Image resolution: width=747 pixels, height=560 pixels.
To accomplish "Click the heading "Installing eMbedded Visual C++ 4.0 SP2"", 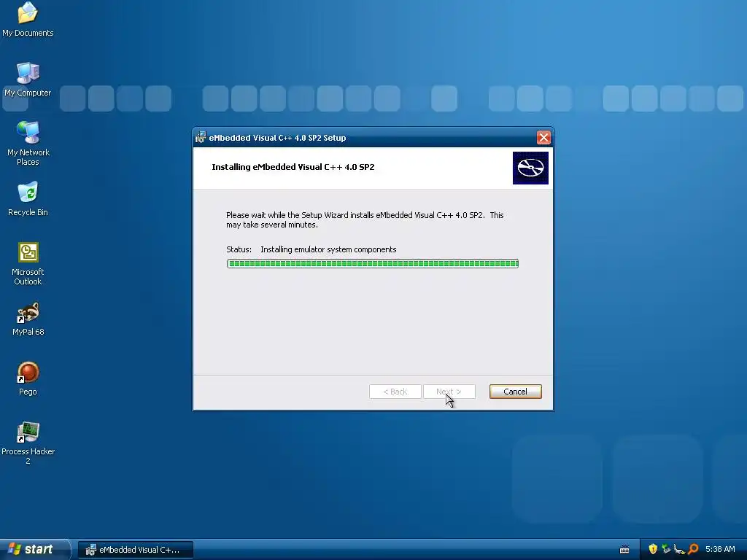I will coord(293,167).
